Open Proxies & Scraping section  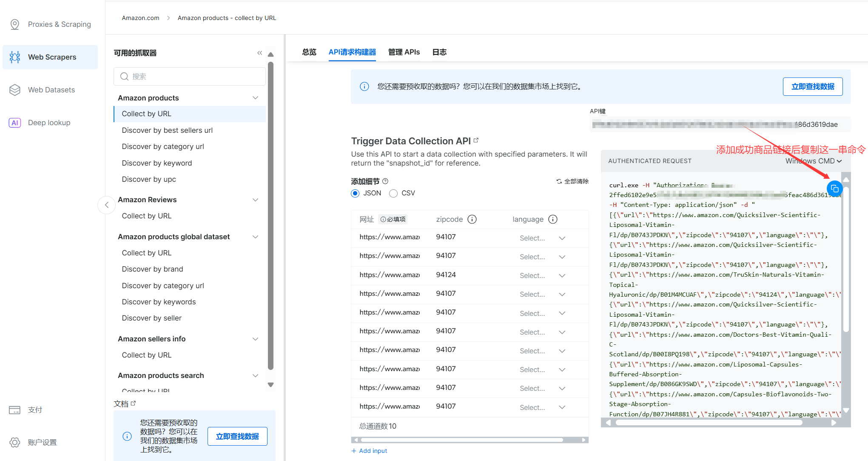click(51, 24)
